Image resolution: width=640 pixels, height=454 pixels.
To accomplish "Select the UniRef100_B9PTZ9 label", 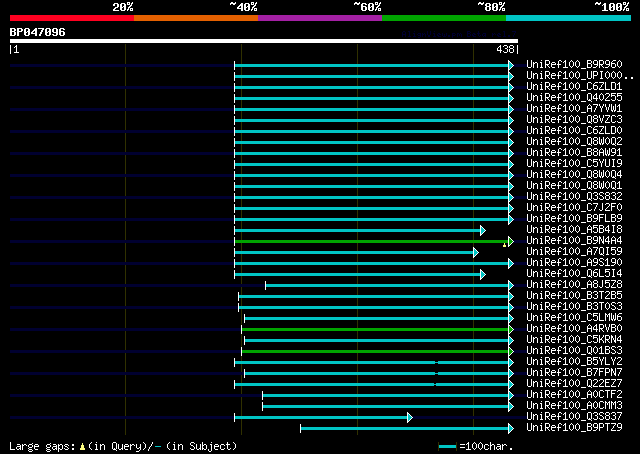I will 574,428.
